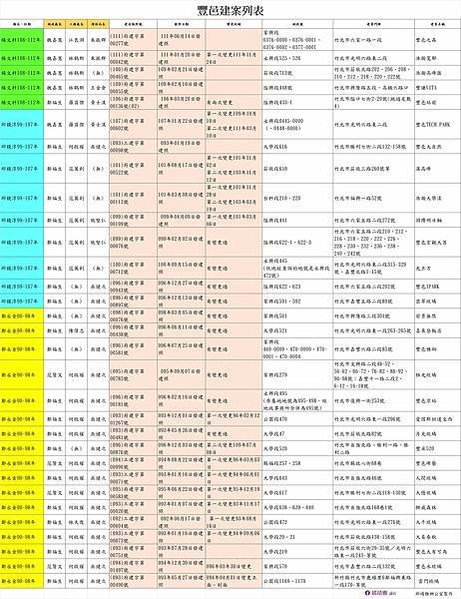Click the title 豐邑建案列表

point(230,10)
